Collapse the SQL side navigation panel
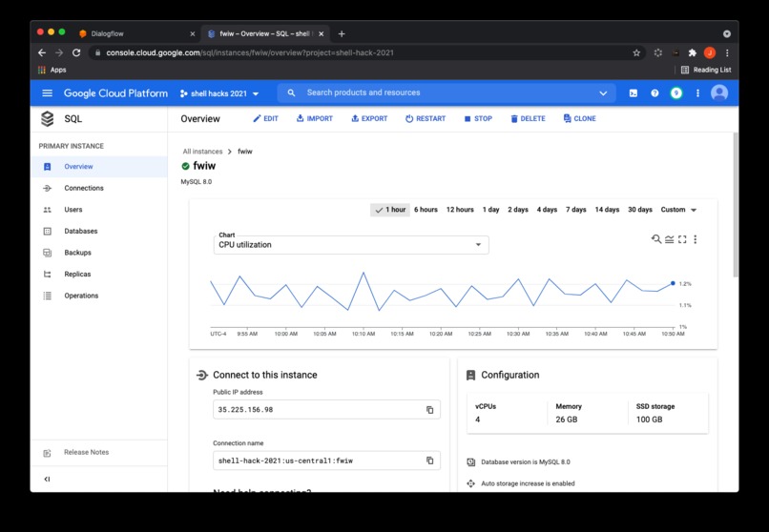The width and height of the screenshot is (769, 532). pos(47,480)
